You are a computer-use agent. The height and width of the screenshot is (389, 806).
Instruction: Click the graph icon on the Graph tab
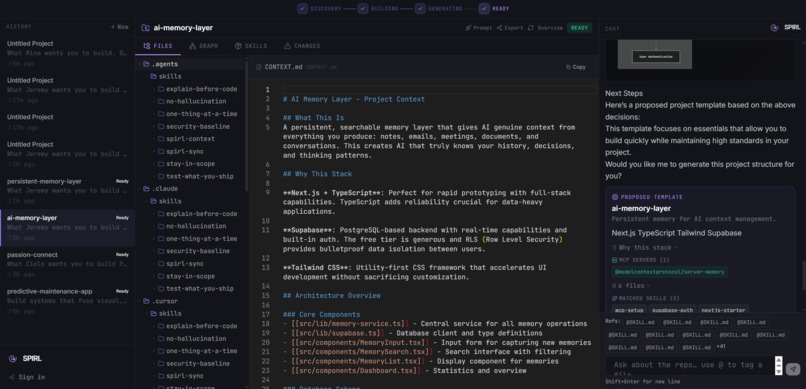(192, 46)
